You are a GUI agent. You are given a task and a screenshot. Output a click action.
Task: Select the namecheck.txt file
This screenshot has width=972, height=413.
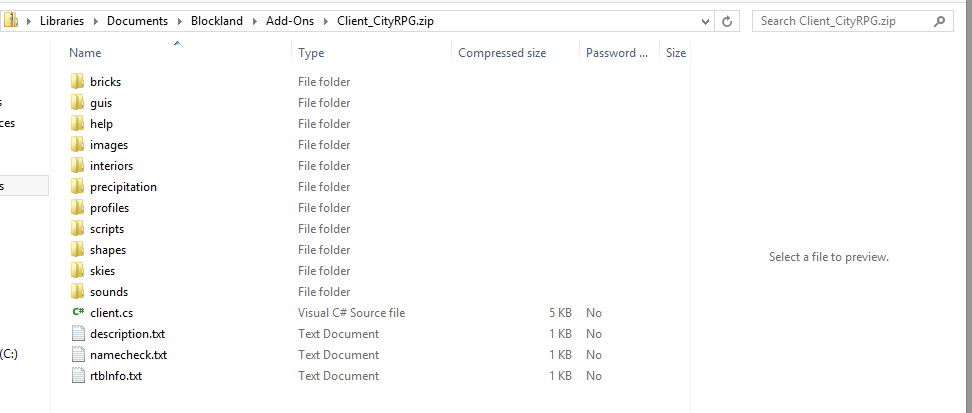pos(128,355)
